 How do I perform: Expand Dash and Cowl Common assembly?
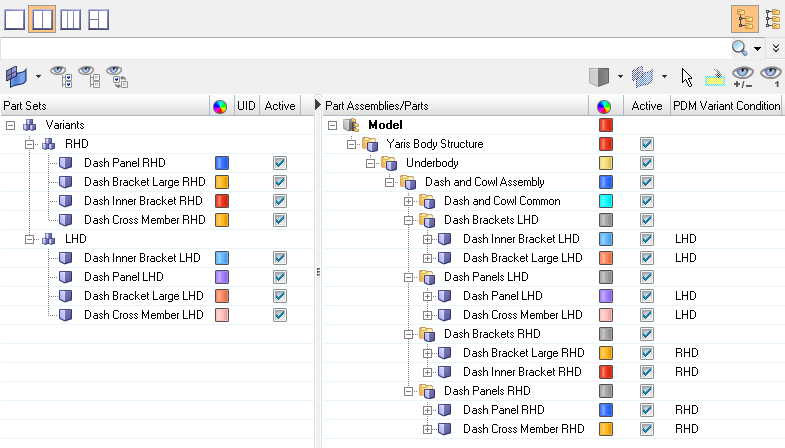408,201
